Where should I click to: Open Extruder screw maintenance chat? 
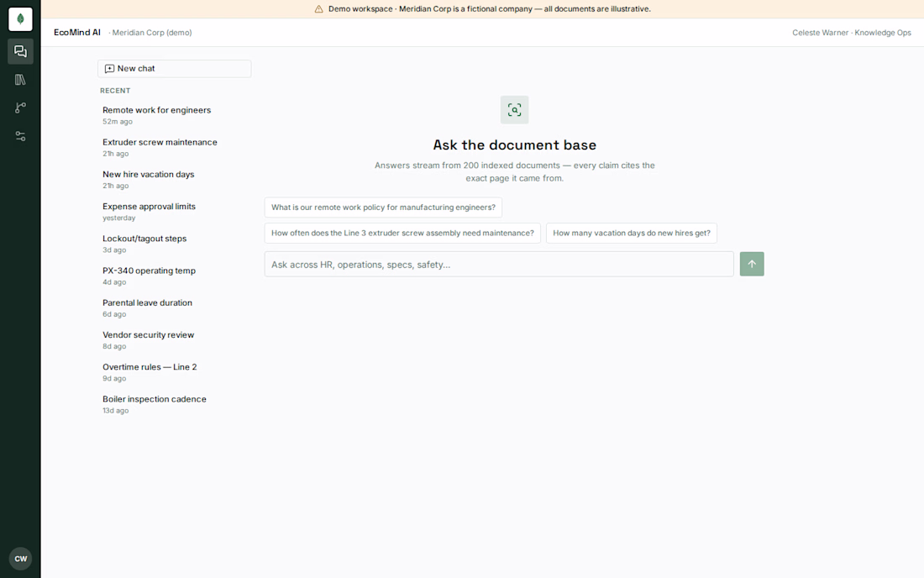pyautogui.click(x=175, y=147)
